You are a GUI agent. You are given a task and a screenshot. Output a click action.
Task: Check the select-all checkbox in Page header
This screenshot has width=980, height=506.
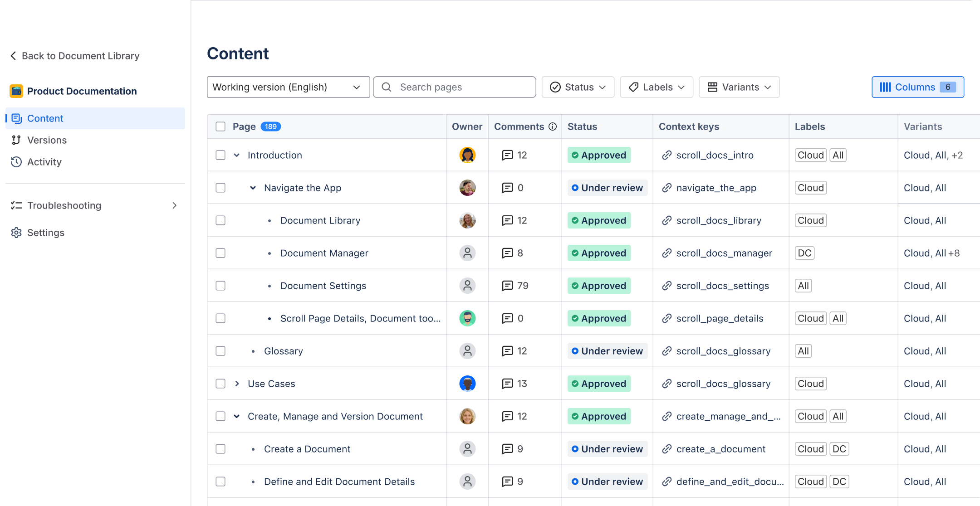(x=220, y=126)
